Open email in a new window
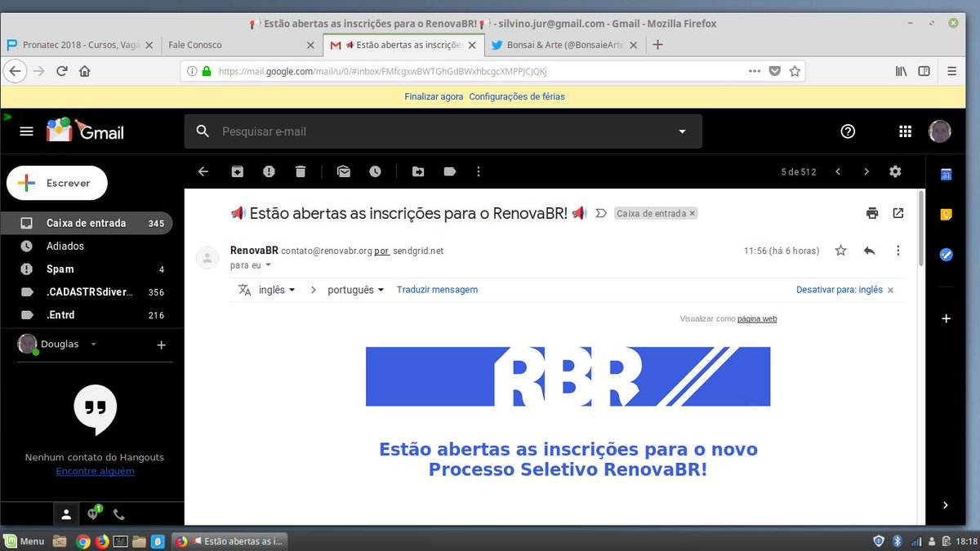 898,213
